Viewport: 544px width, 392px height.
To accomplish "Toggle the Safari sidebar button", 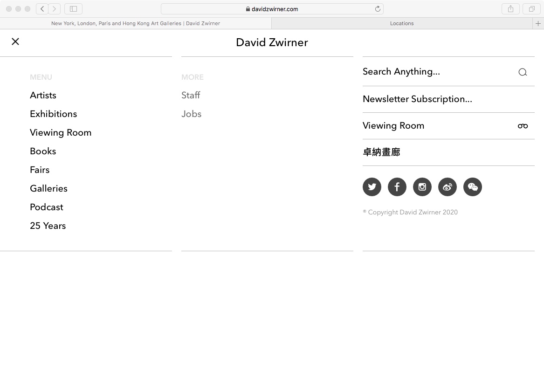I will [x=73, y=9].
